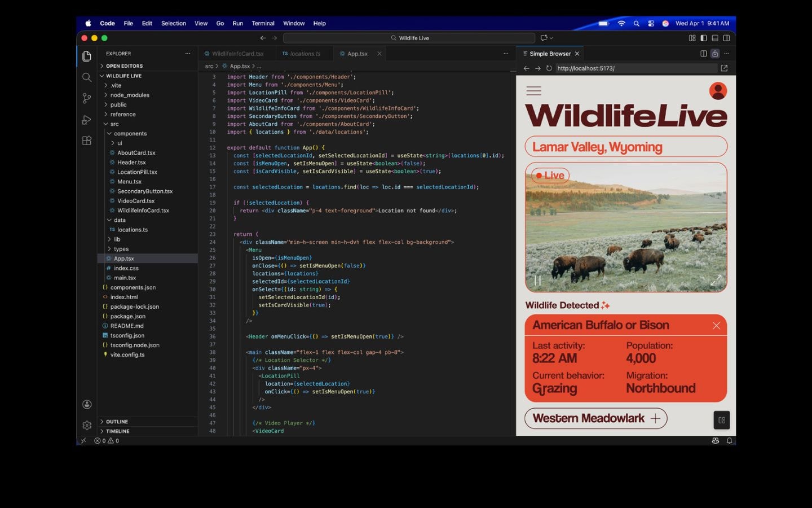Click the localhost:5173 address bar
This screenshot has width=812, height=508.
pos(585,68)
